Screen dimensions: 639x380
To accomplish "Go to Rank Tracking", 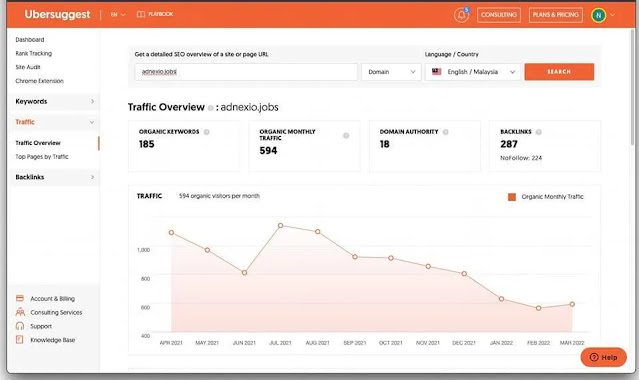I will pos(33,53).
